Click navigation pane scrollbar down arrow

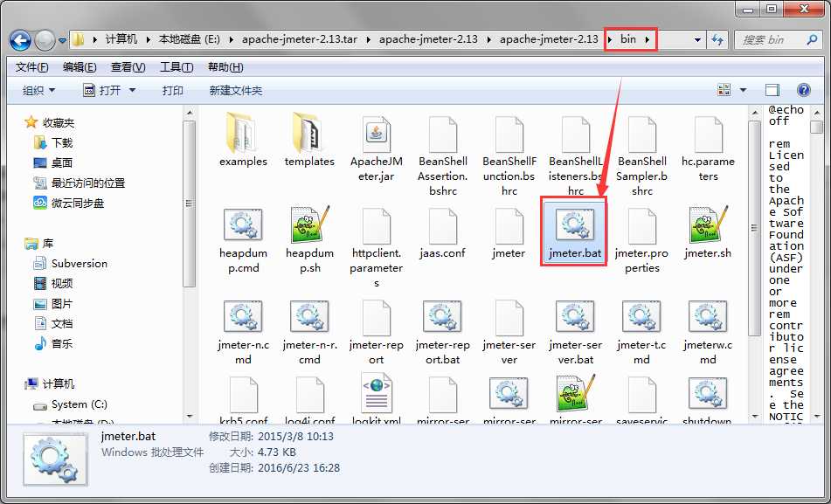[190, 417]
